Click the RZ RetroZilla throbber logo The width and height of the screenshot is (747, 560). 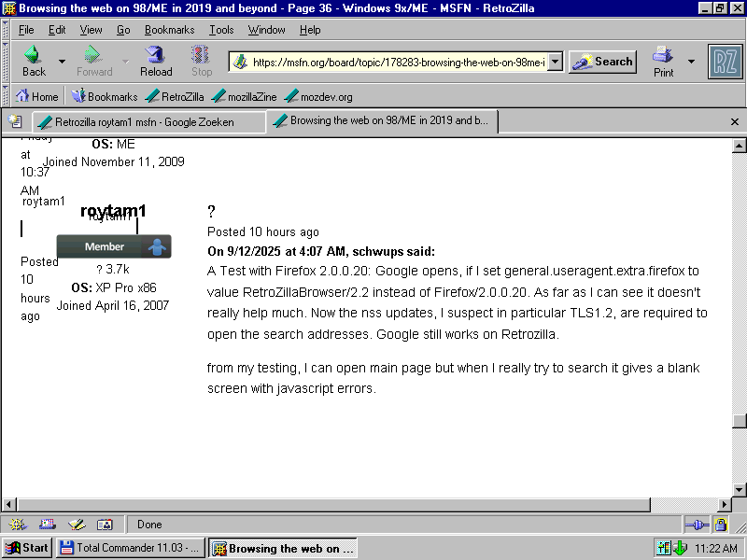[726, 62]
